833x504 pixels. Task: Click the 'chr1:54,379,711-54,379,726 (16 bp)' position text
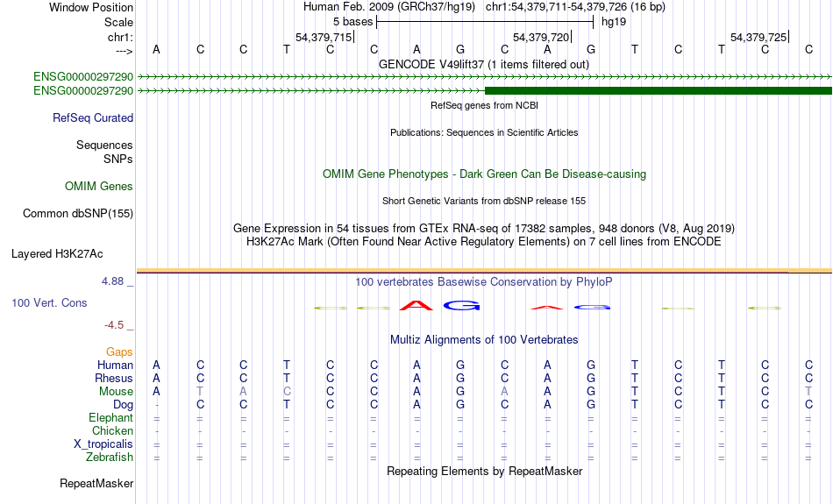pos(575,7)
